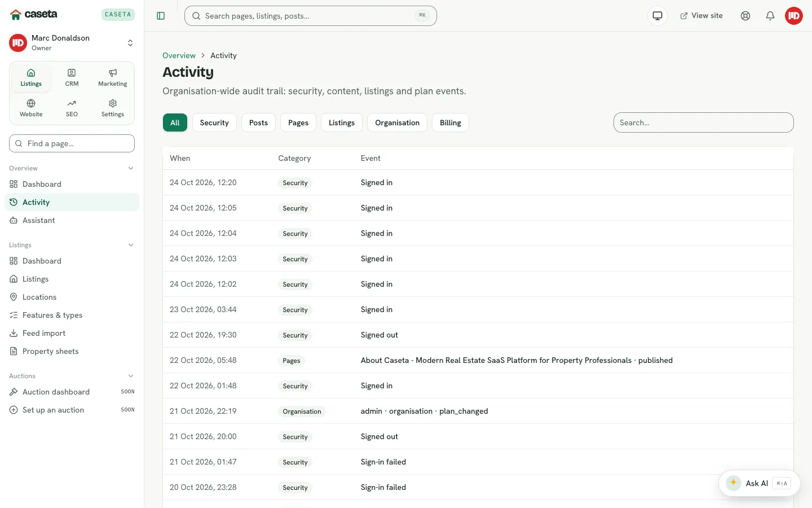Open the CRM module
This screenshot has width=812, height=508.
click(x=72, y=78)
